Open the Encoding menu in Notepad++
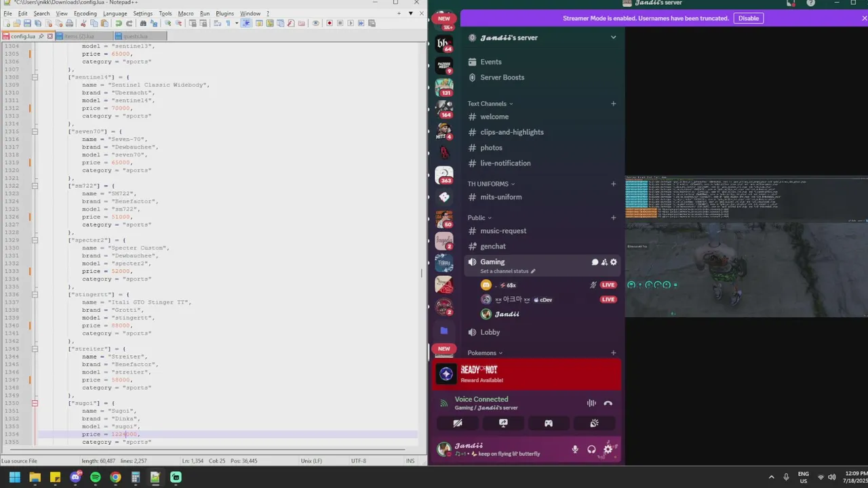The image size is (868, 488). point(85,14)
